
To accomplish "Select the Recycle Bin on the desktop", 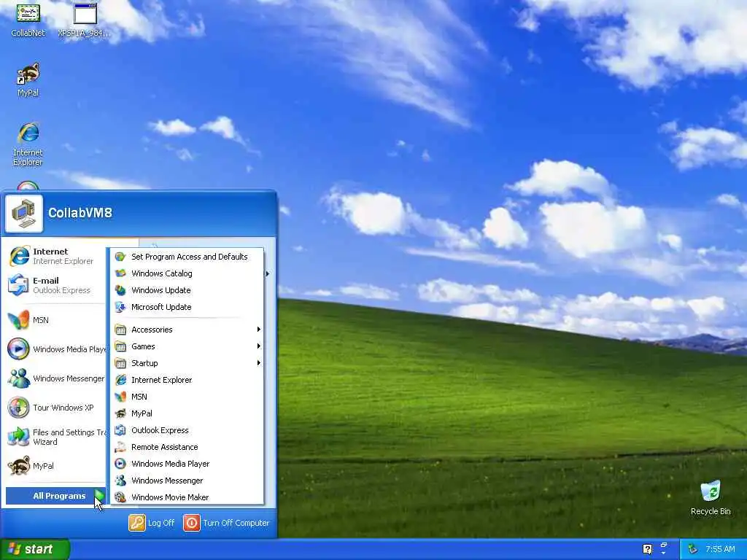I will [x=711, y=497].
